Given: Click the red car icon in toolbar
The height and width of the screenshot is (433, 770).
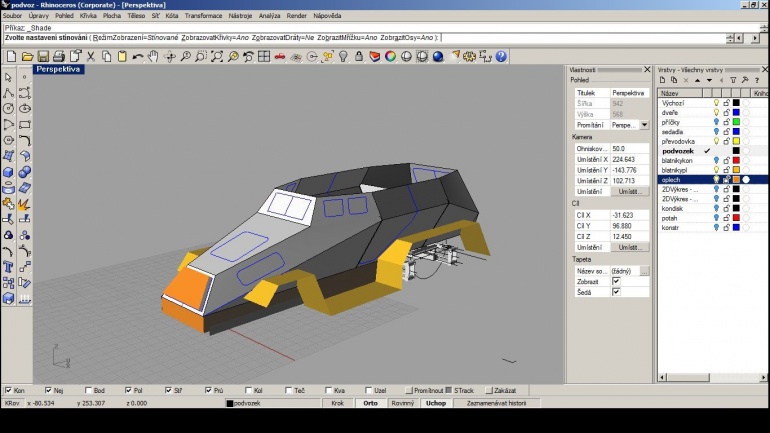Looking at the screenshot, I should (x=279, y=56).
